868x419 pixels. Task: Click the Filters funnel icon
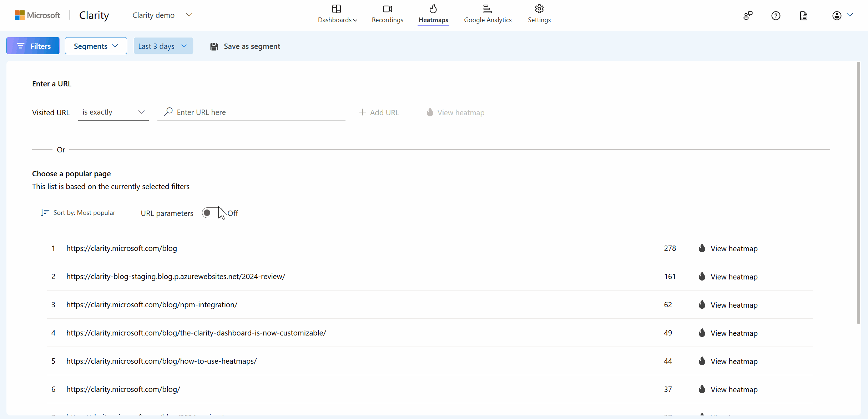20,46
